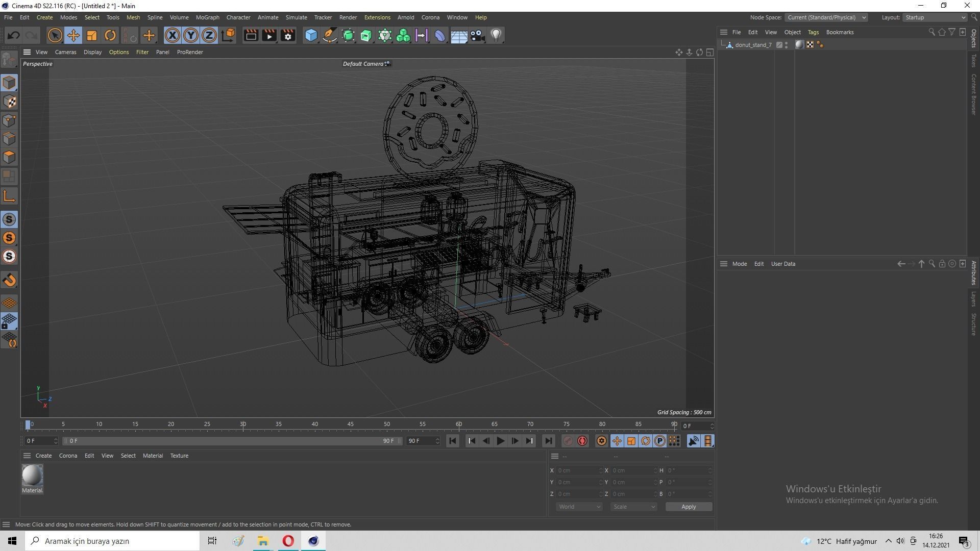
Task: Add a Cube primitive object
Action: (x=311, y=35)
